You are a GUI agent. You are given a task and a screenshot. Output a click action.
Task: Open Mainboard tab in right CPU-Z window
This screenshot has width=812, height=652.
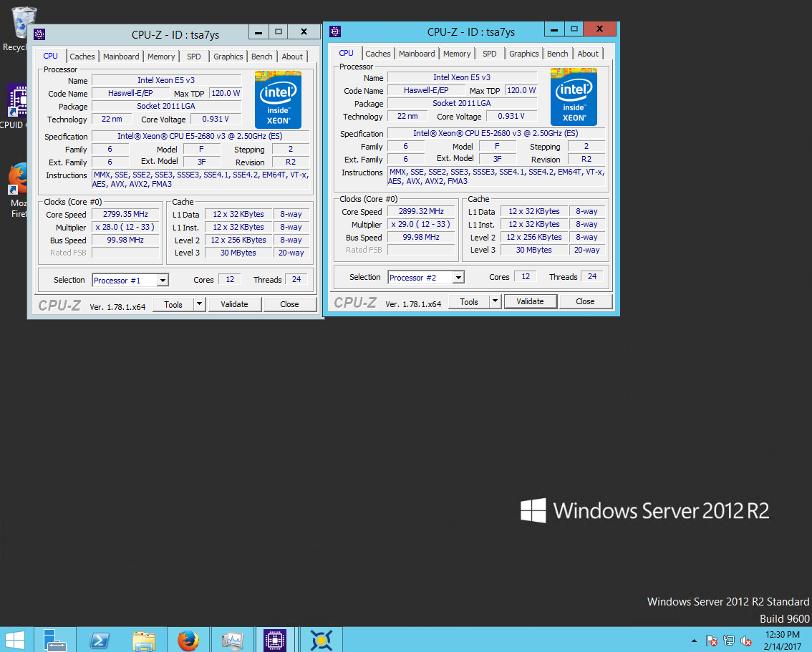(416, 53)
